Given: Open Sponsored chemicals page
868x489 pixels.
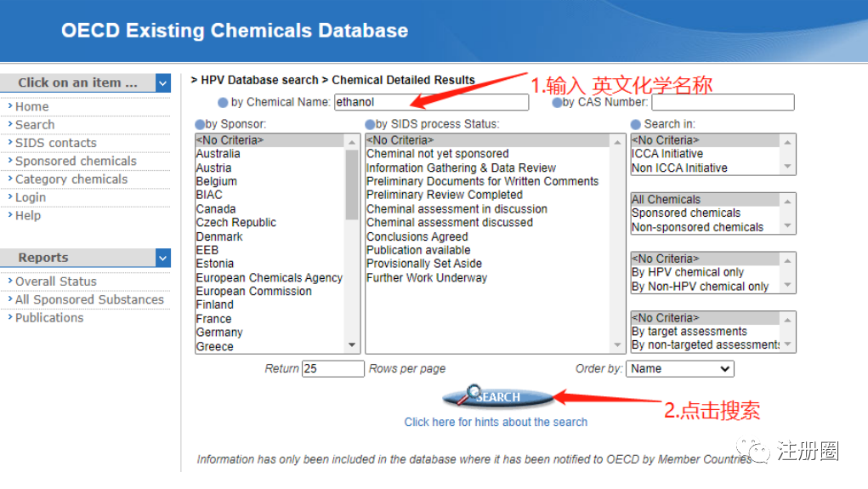Looking at the screenshot, I should [76, 161].
